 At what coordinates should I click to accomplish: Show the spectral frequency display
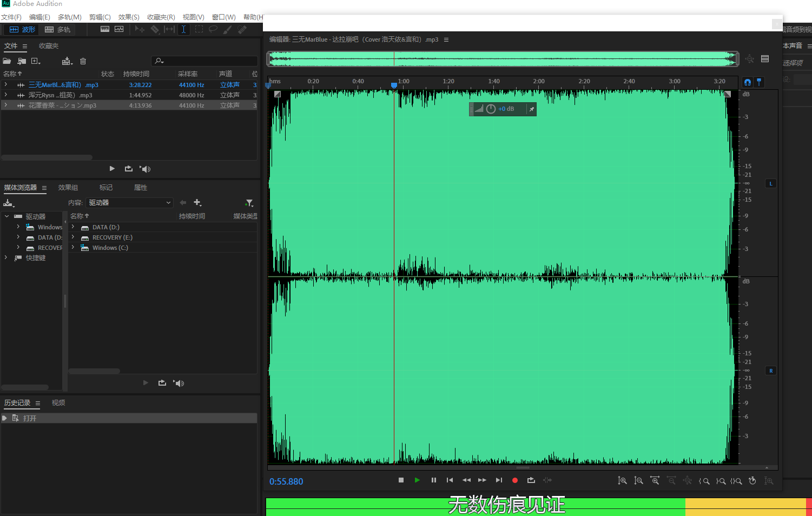pyautogui.click(x=105, y=29)
